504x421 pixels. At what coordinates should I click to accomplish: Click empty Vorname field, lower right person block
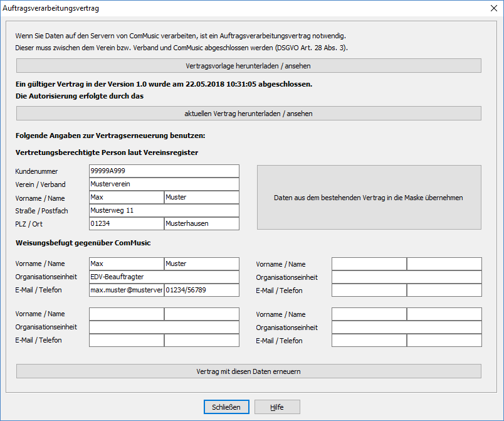pos(369,314)
